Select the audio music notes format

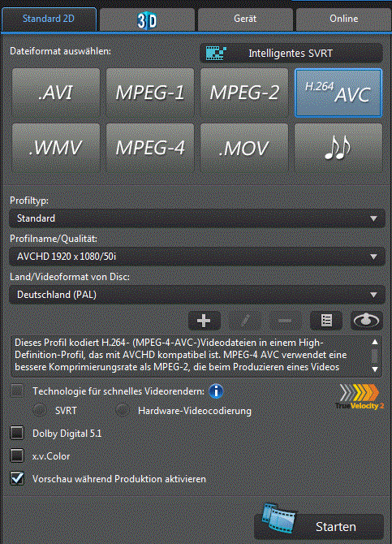(338, 148)
